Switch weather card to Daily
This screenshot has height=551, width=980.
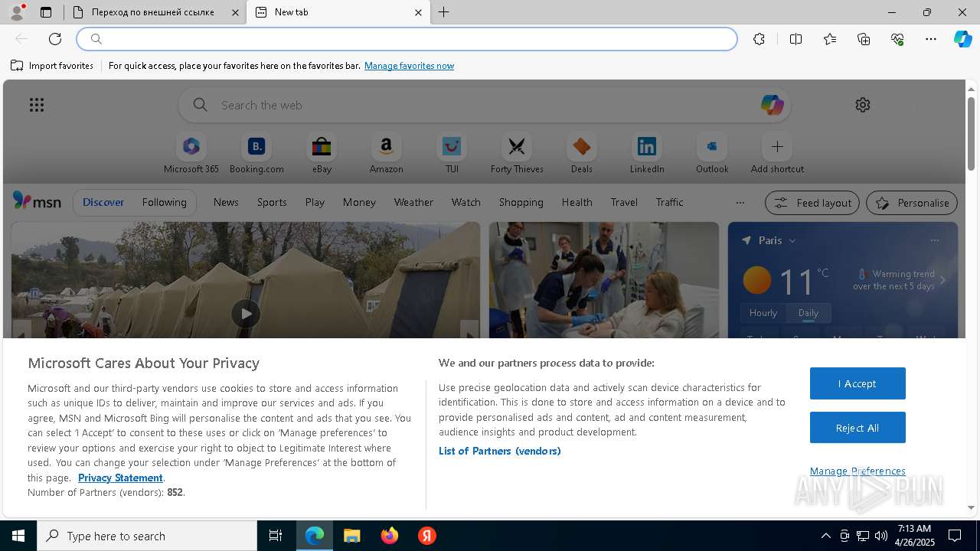[808, 313]
